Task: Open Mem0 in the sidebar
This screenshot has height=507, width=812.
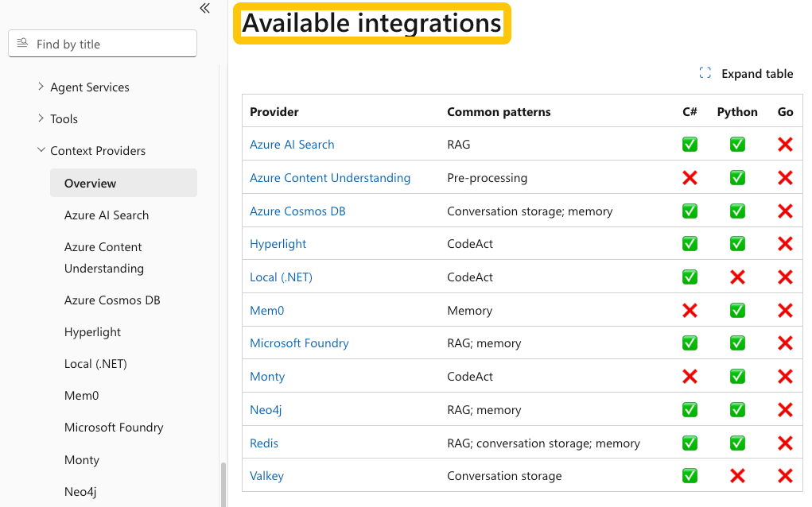Action: click(81, 396)
